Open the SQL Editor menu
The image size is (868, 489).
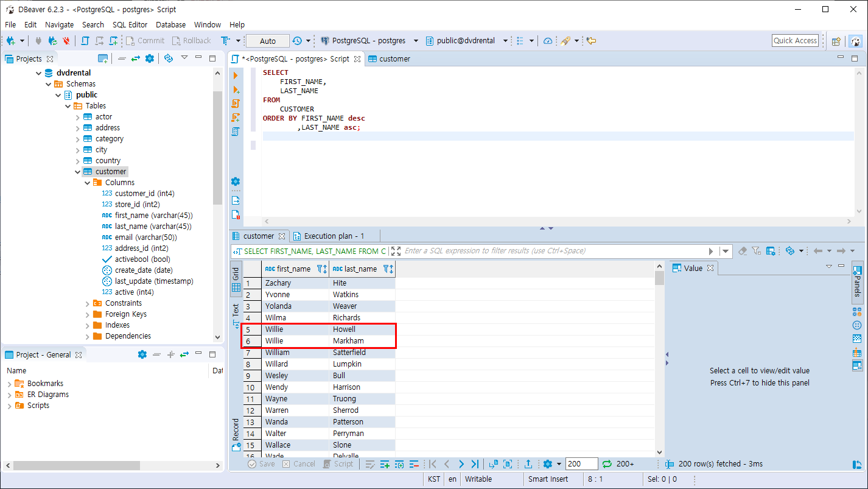(x=130, y=25)
